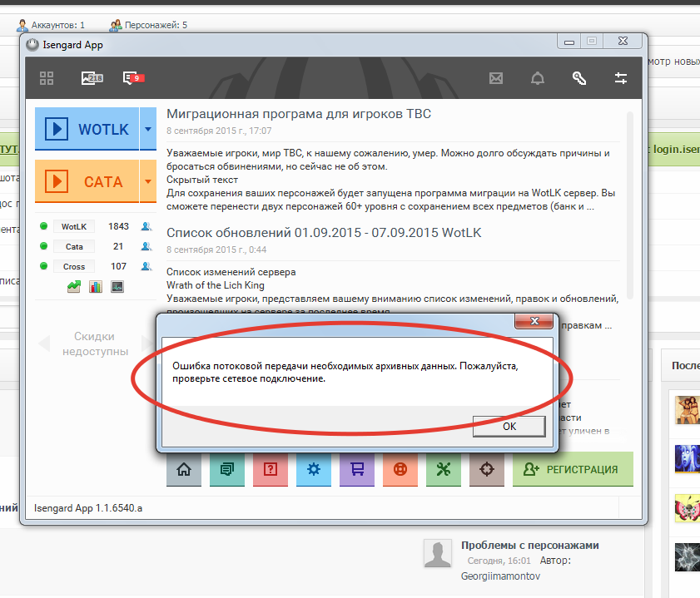700x598 pixels.
Task: Click the blue gear settings button
Action: [x=314, y=469]
